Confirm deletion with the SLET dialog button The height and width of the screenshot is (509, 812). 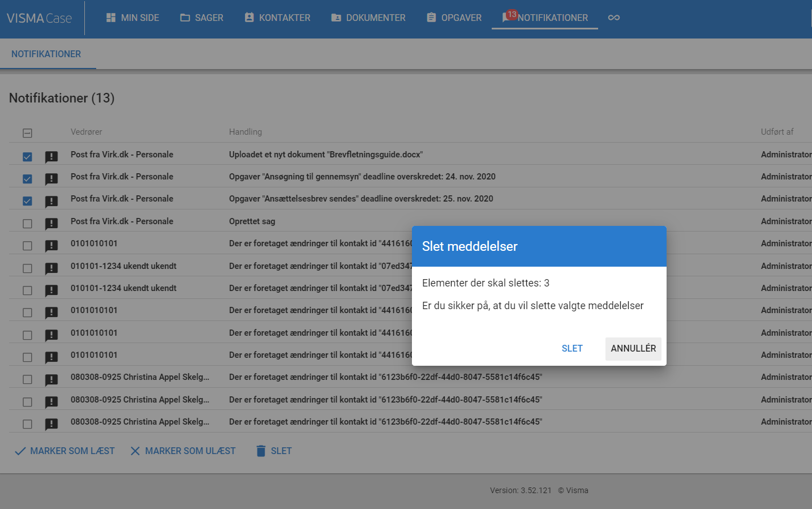[572, 349]
